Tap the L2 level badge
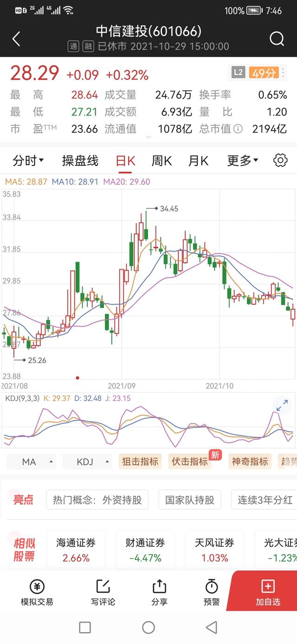Screen dimensions: 297x644 point(238,73)
